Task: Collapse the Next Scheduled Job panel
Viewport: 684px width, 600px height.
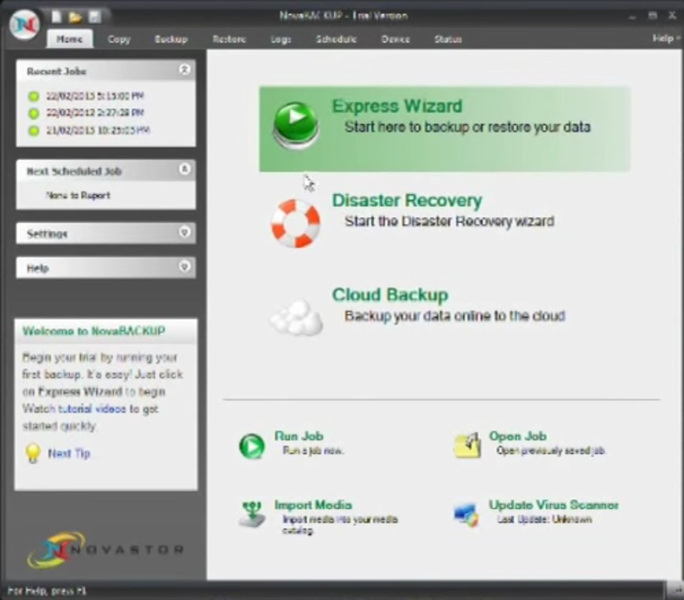Action: coord(185,169)
